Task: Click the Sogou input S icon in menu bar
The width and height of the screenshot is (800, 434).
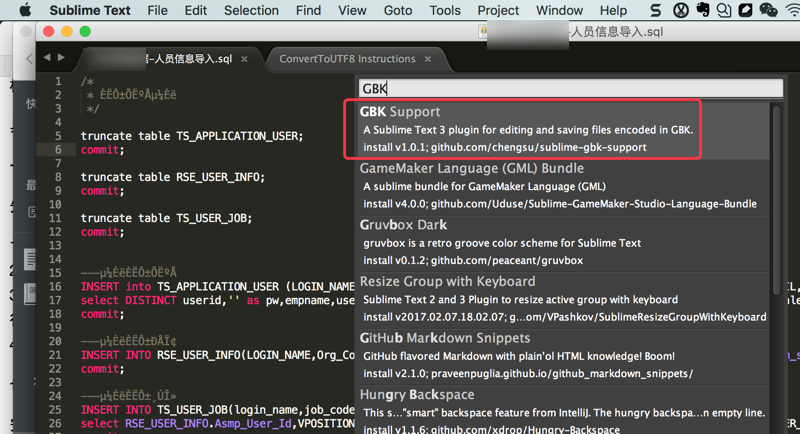Action: click(656, 10)
